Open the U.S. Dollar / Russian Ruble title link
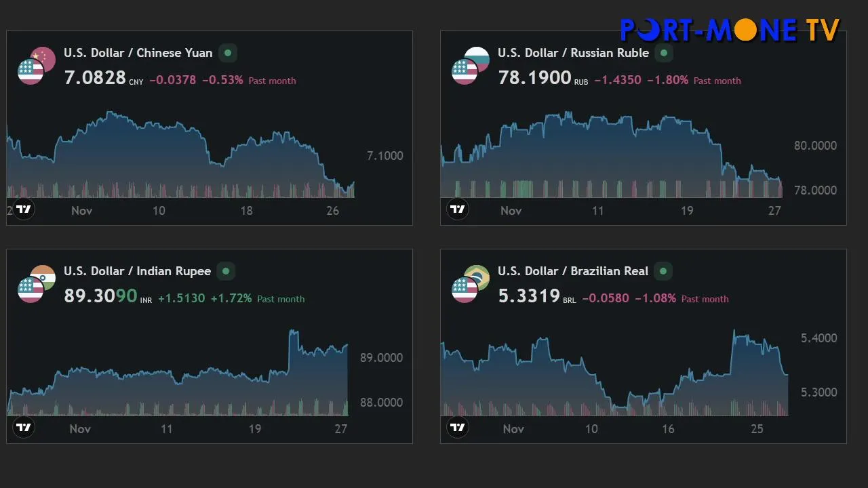Image resolution: width=868 pixels, height=488 pixels. [573, 53]
